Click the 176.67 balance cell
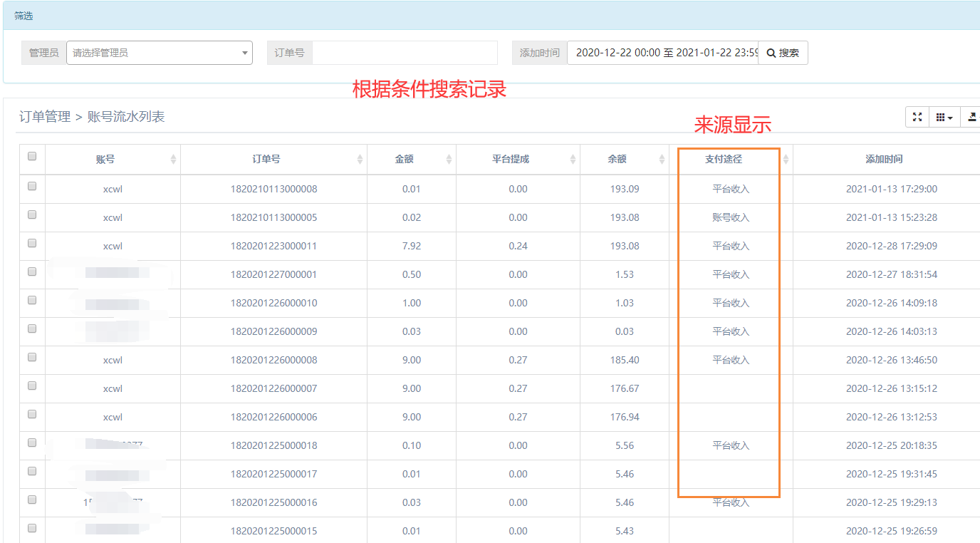 (625, 388)
